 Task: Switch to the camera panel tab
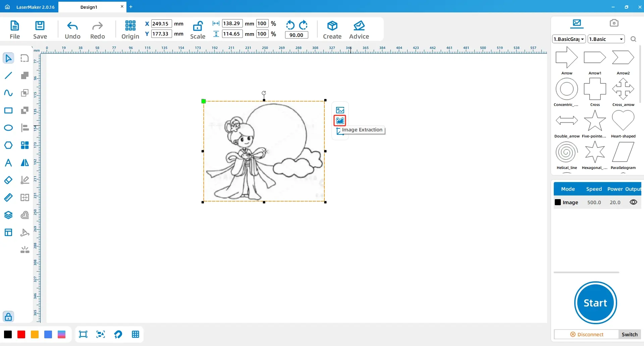click(x=614, y=23)
